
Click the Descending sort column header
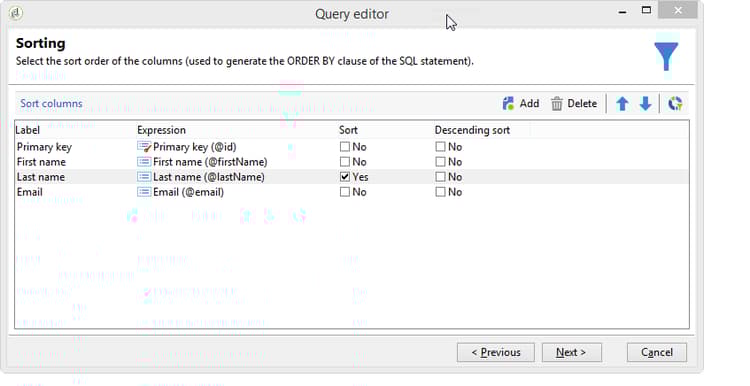(x=472, y=130)
